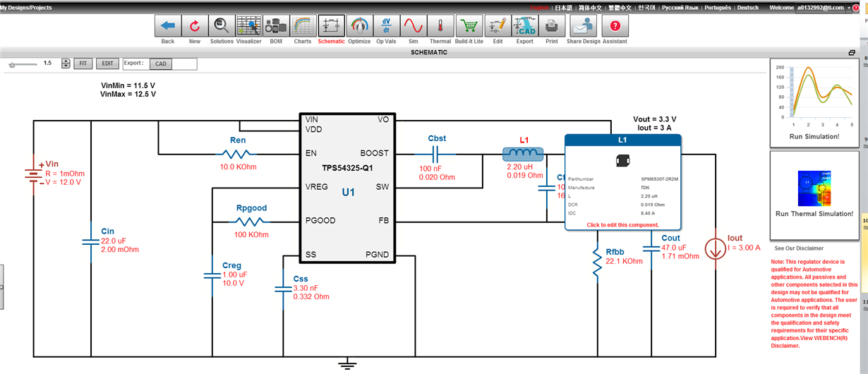This screenshot has width=868, height=374.
Task: Click the Print icon
Action: 552,26
